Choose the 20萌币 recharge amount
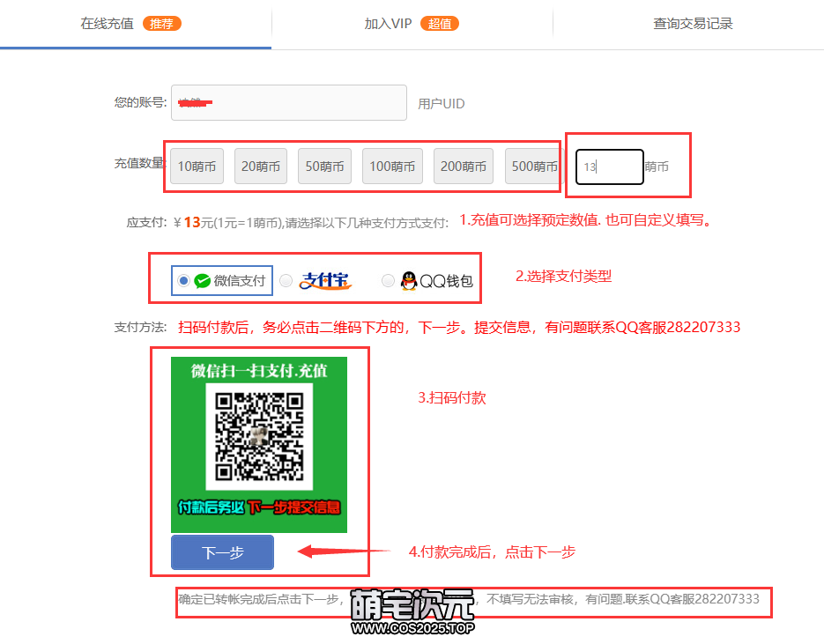This screenshot has width=824, height=644. pos(261,167)
